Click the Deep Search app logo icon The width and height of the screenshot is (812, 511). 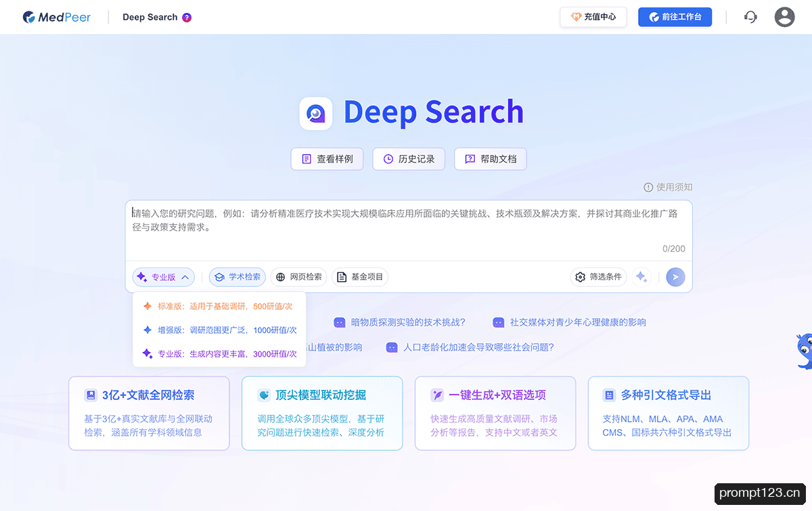click(x=315, y=113)
